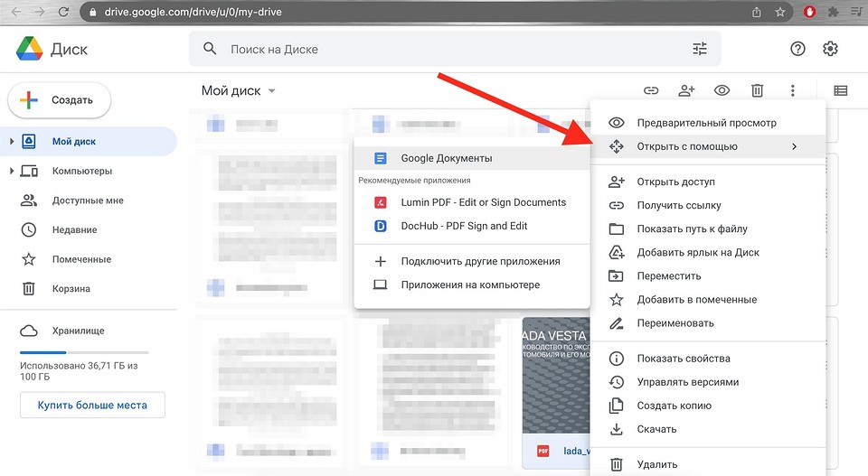Select Google Документы from the submenu
868x476 pixels.
coord(447,158)
